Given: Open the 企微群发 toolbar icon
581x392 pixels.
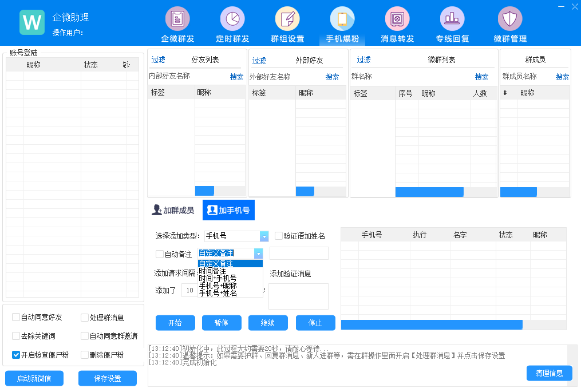Looking at the screenshot, I should click(177, 19).
